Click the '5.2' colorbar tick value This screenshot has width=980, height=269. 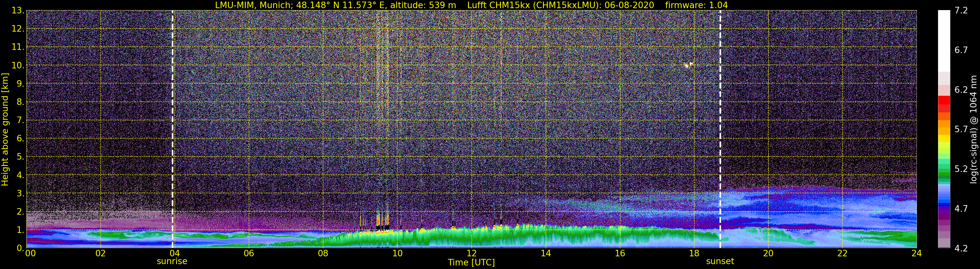click(x=961, y=169)
